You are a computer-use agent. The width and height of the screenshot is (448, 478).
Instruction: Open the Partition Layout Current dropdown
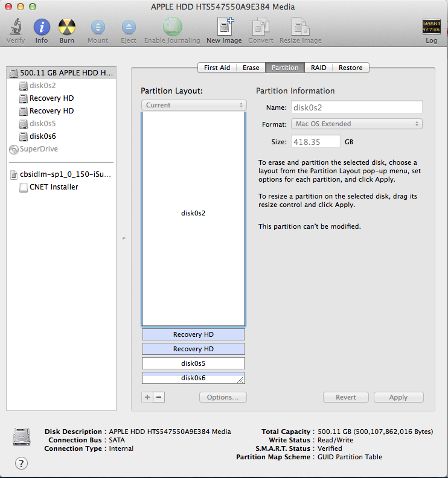coord(194,105)
